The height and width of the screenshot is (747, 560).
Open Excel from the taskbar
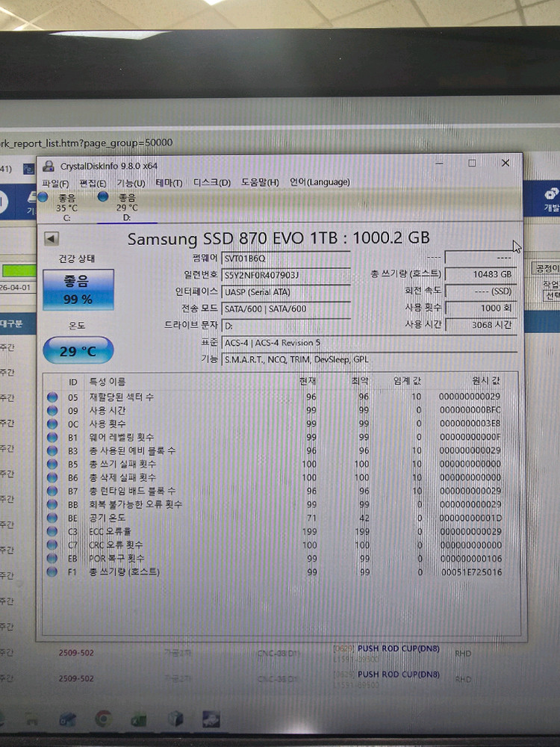point(138,720)
